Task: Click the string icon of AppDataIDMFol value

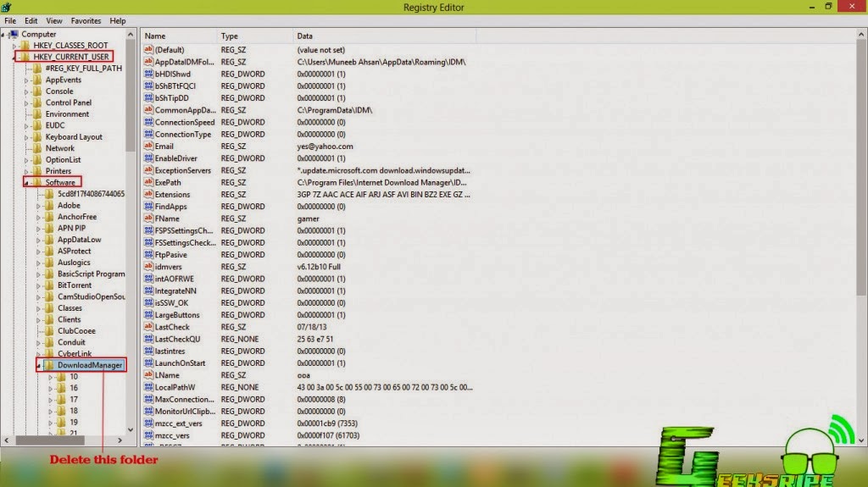Action: click(x=148, y=62)
